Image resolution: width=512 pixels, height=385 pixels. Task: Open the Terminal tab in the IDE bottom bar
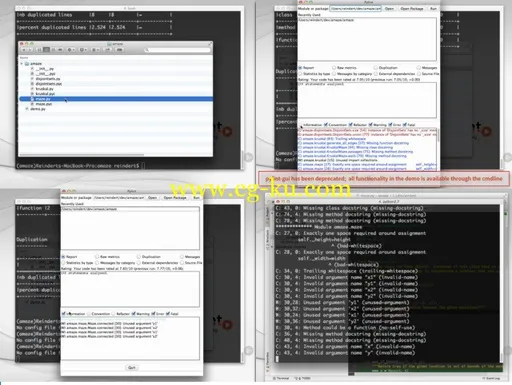(281, 378)
